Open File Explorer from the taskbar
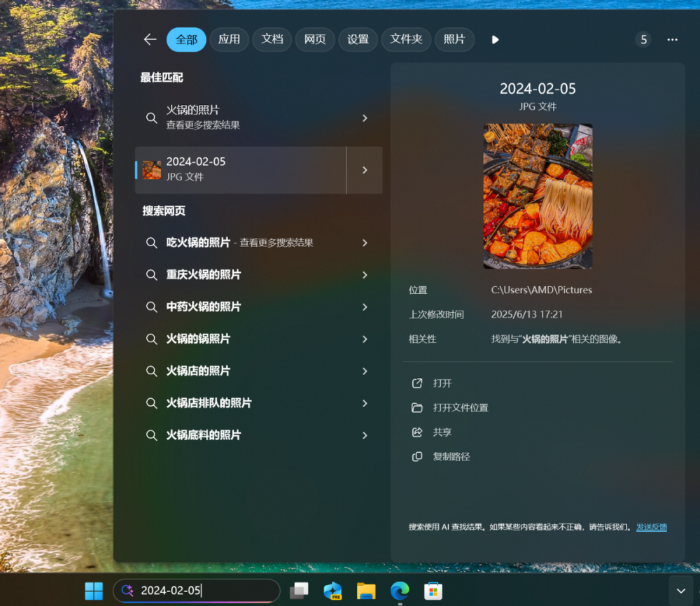 [366, 591]
